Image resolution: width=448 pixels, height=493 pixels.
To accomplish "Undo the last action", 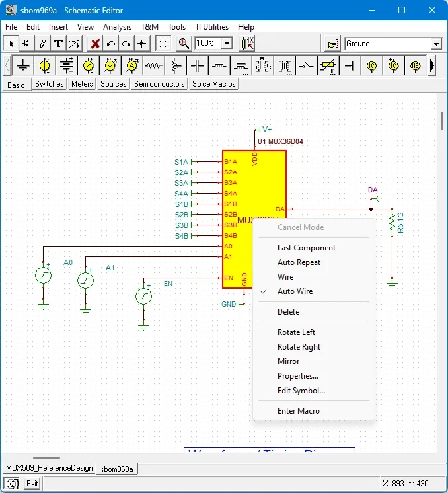I will (110, 44).
